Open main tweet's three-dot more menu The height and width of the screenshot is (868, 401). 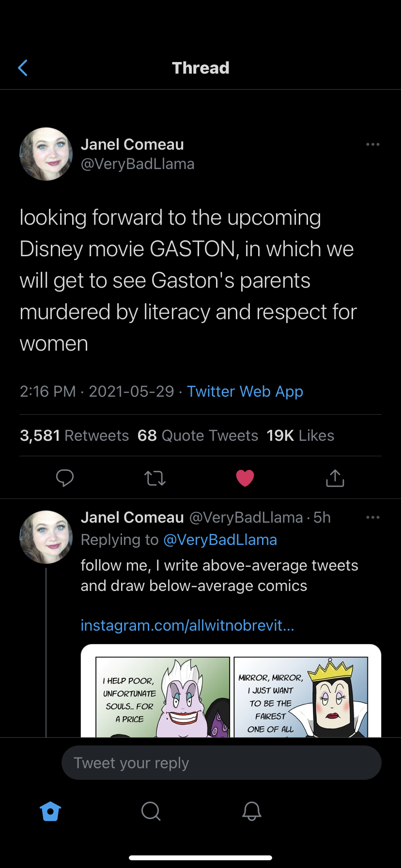pos(372,144)
